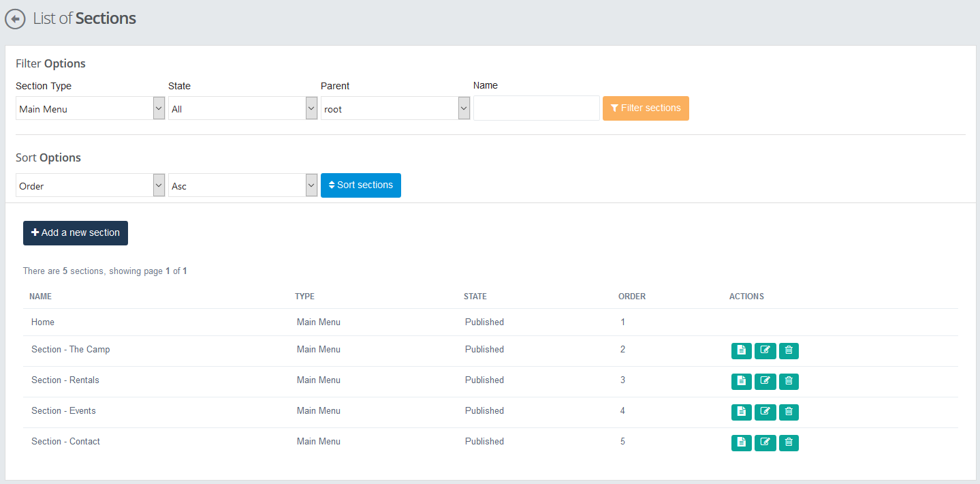Click the Home row name
This screenshot has height=484, width=980.
(x=43, y=322)
